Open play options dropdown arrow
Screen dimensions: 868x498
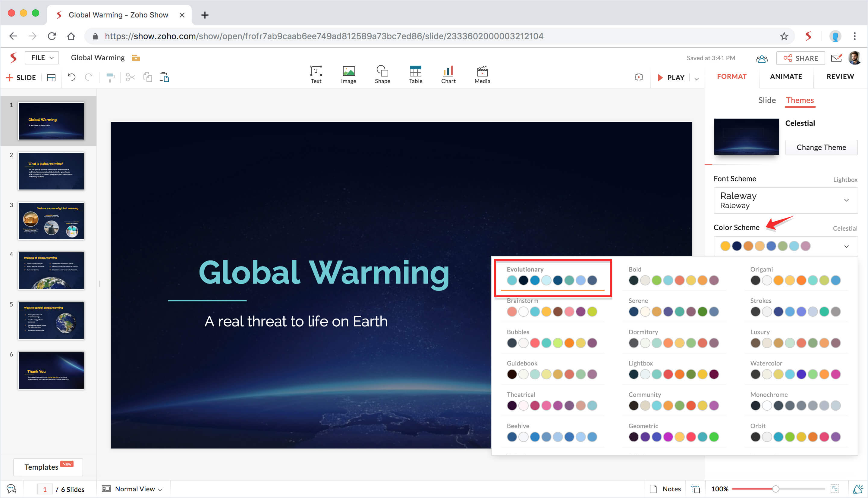[696, 78]
